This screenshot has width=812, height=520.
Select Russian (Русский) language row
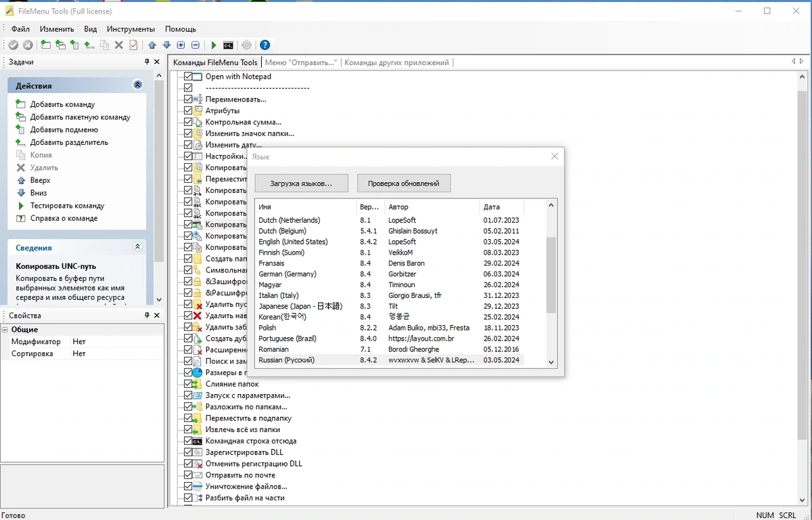389,360
